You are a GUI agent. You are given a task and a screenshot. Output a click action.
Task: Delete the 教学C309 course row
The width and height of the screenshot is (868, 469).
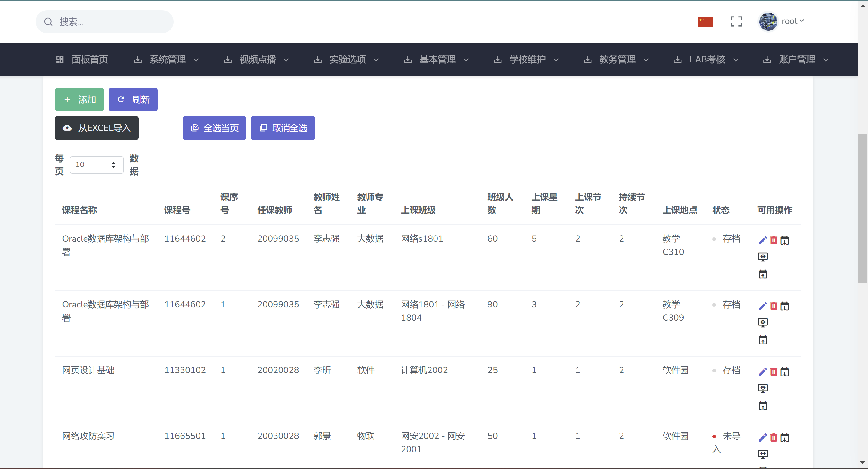click(774, 306)
